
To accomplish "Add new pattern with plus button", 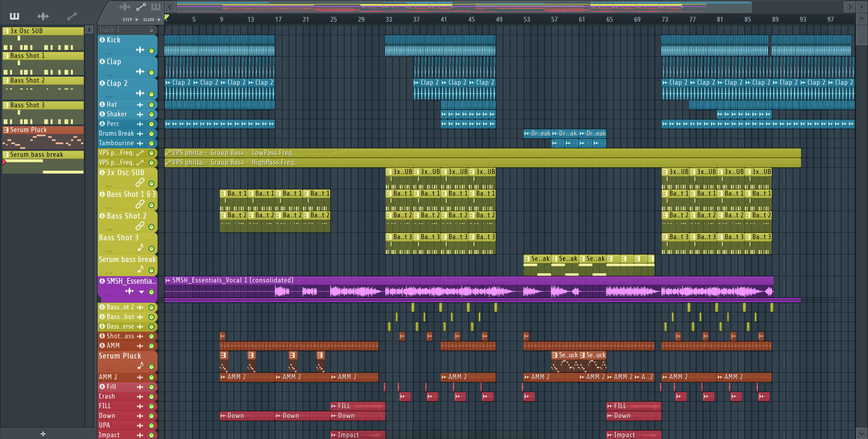I will pyautogui.click(x=43, y=434).
